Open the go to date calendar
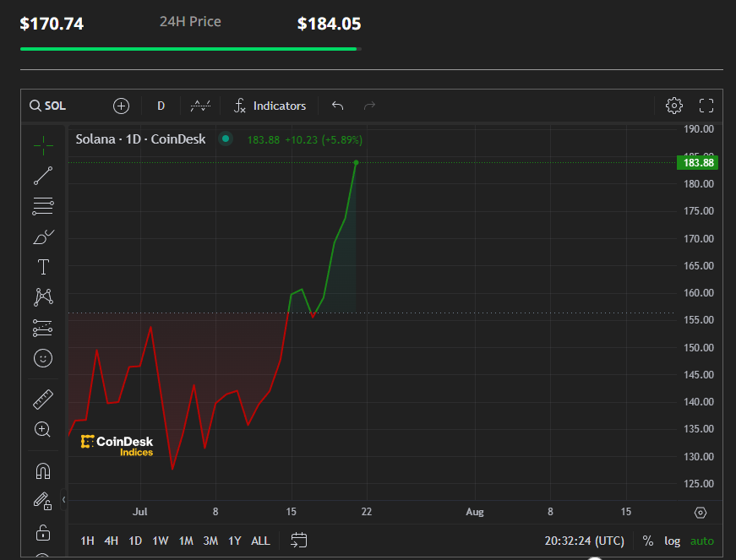Viewport: 736px width, 560px height. 298,541
